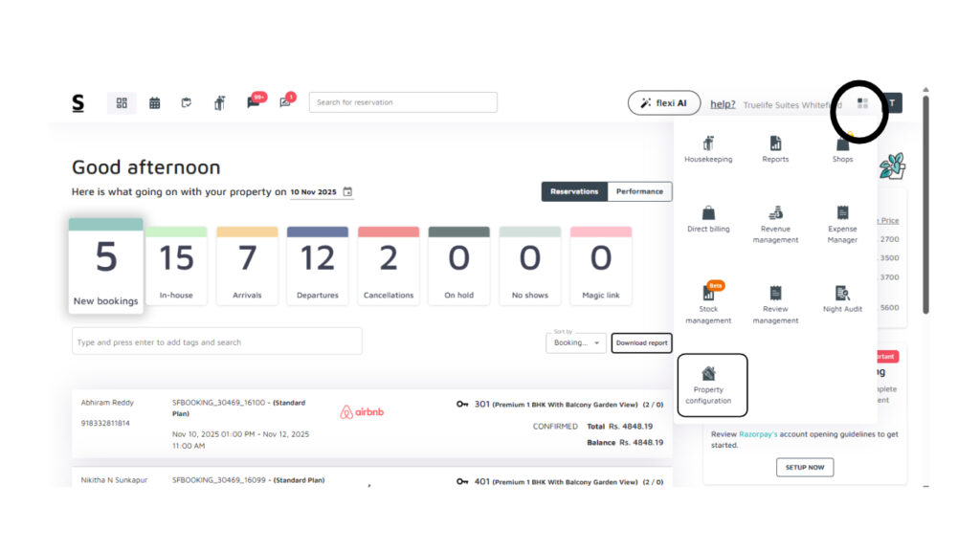Screen dimensions: 980x551
Task: Click the calendar icon in top navigation
Action: point(154,103)
